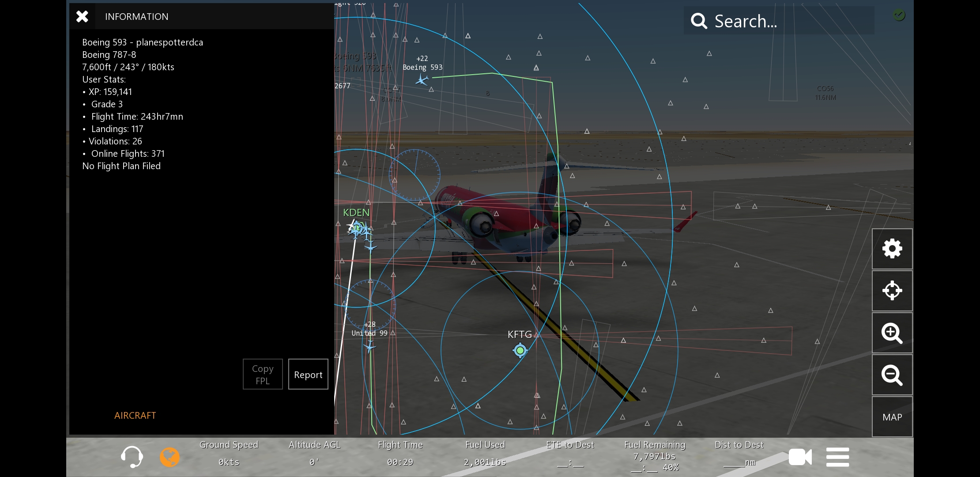
Task: Tap the United 99 aircraft icon
Action: (x=370, y=347)
